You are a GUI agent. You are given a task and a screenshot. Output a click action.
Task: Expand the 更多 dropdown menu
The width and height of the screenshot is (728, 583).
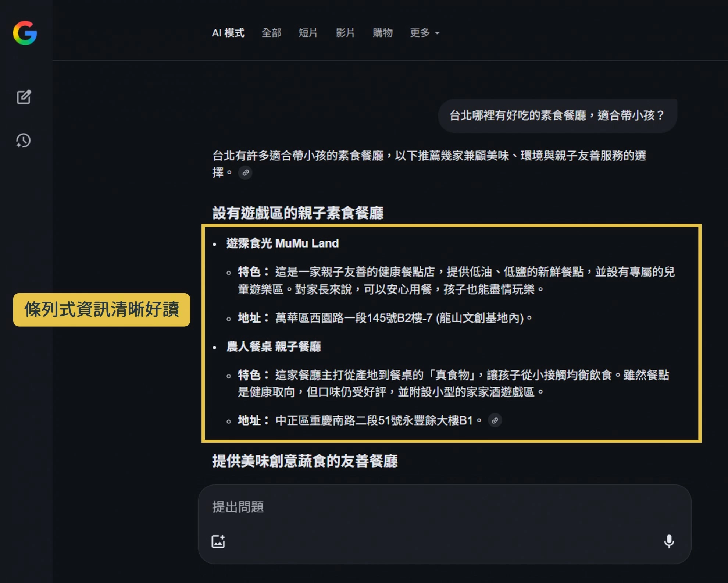point(424,33)
